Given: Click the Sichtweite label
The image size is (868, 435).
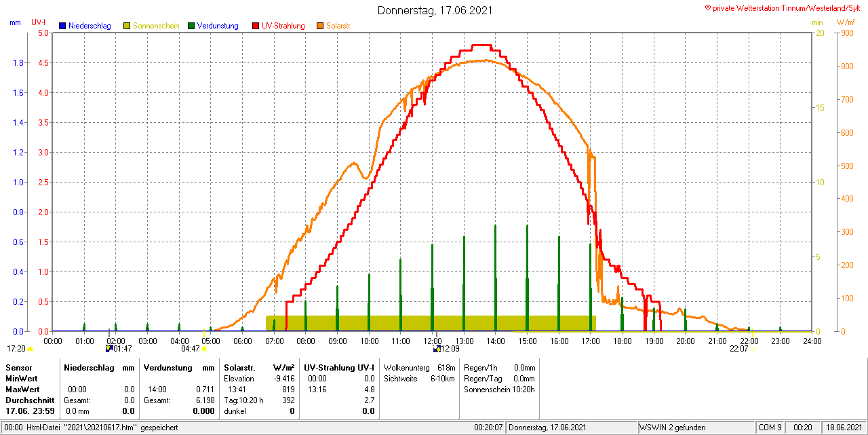Looking at the screenshot, I should (401, 379).
